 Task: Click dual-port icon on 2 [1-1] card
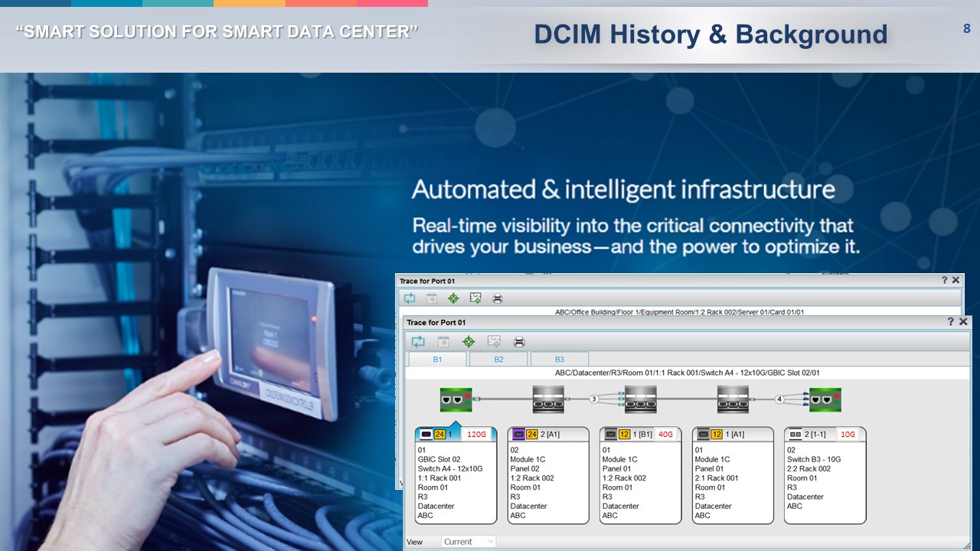point(795,435)
